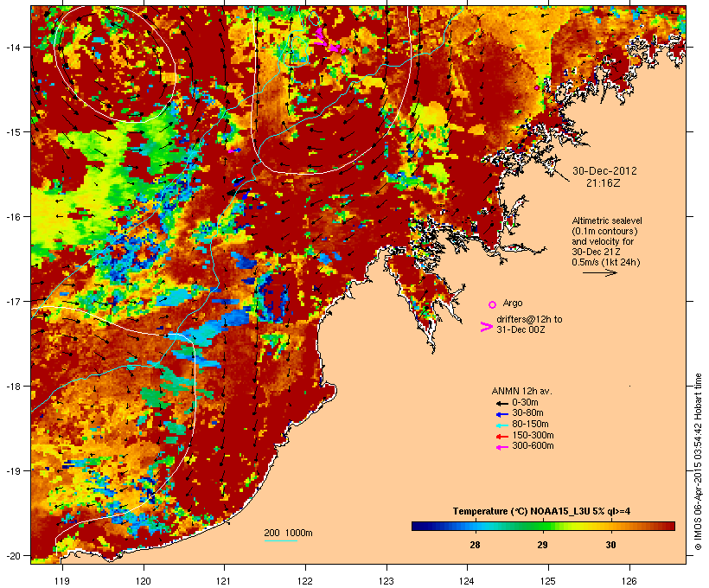Click the latitude axis label -18
Viewport: 709px width, 588px height.
pos(12,387)
